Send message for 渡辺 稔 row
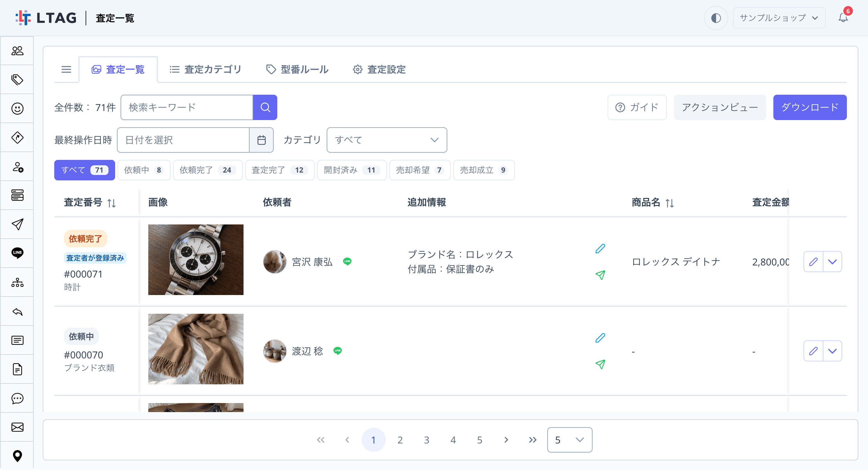 (x=600, y=364)
